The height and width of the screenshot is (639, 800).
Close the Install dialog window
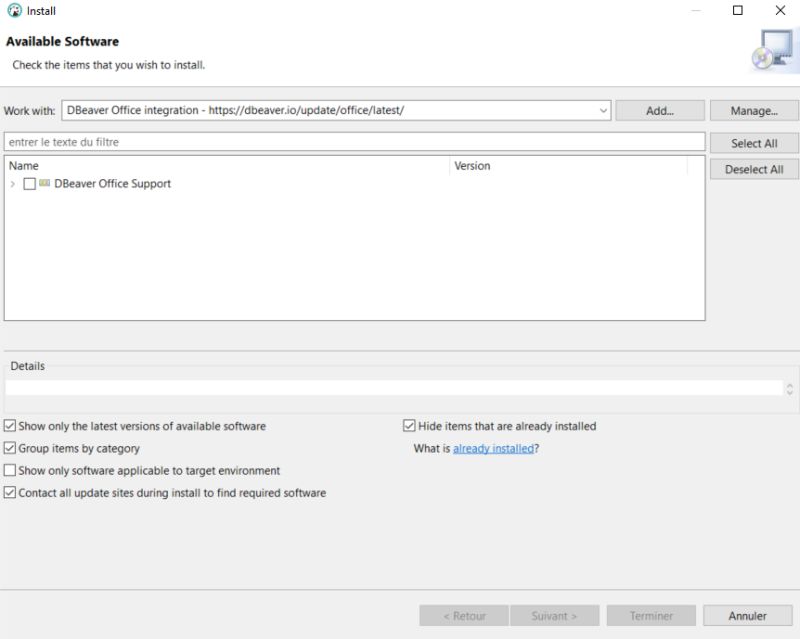click(780, 10)
